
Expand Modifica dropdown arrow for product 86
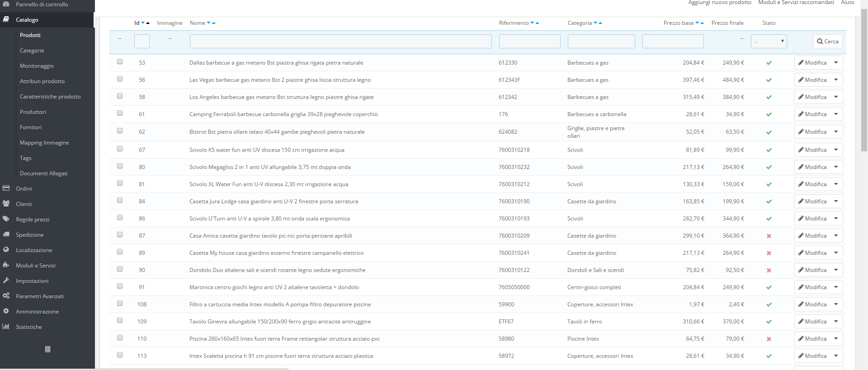point(836,219)
